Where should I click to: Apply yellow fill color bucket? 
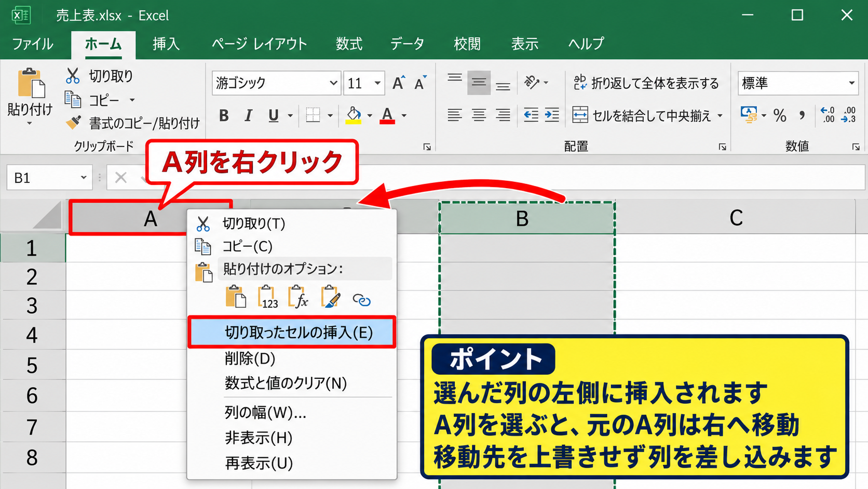pos(354,115)
